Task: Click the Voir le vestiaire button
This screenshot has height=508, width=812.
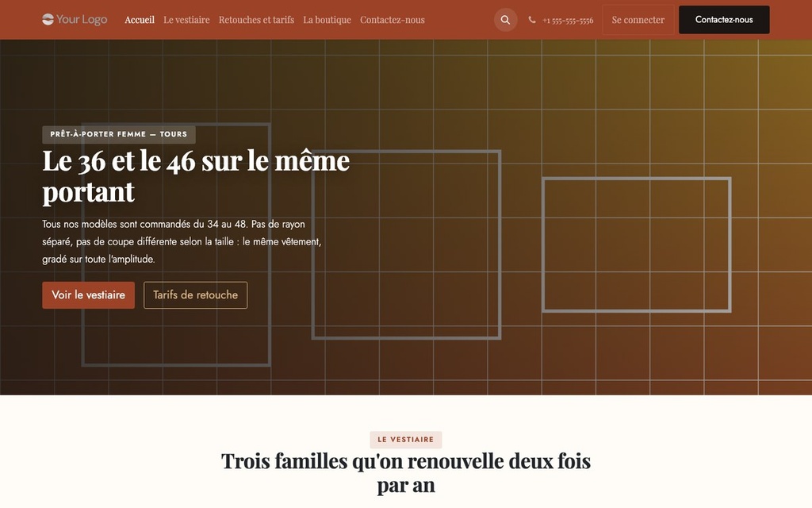Action: pyautogui.click(x=89, y=295)
